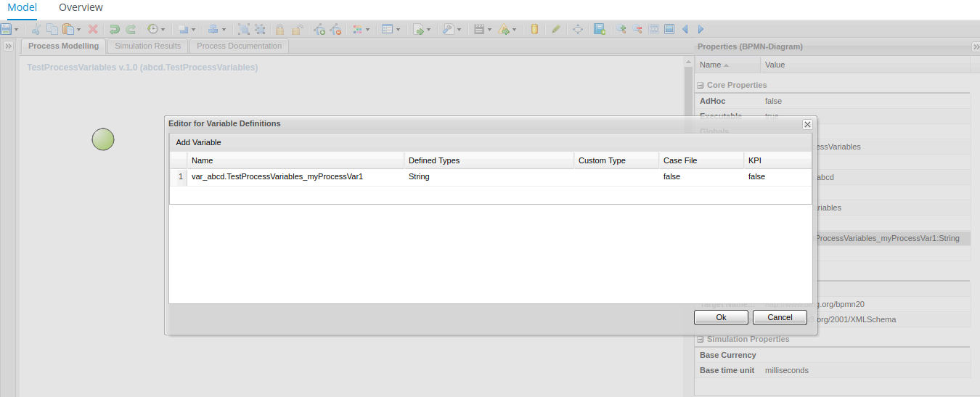Expand the left shape repository panel
The image size is (980, 397).
(8, 46)
